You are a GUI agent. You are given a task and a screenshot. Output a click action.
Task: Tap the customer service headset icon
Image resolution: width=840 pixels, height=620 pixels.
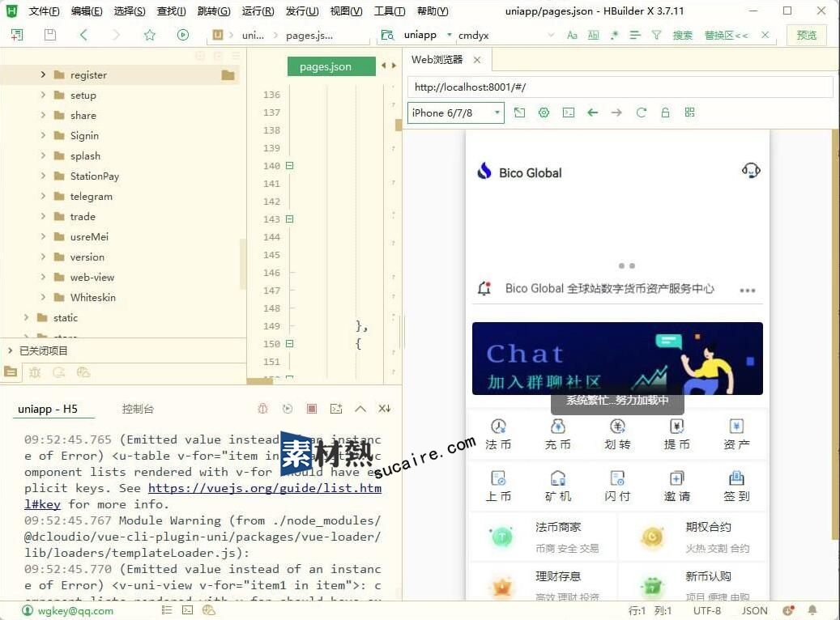pyautogui.click(x=751, y=171)
